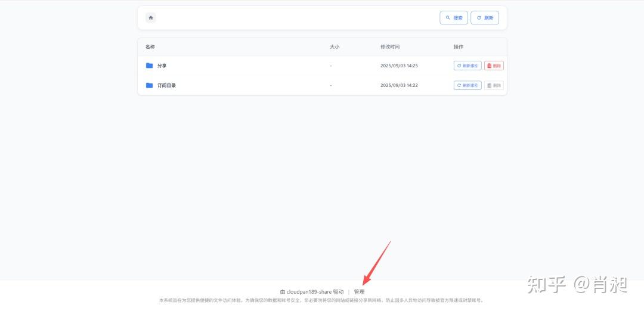Open the 订阅目录 folder by its name

166,85
